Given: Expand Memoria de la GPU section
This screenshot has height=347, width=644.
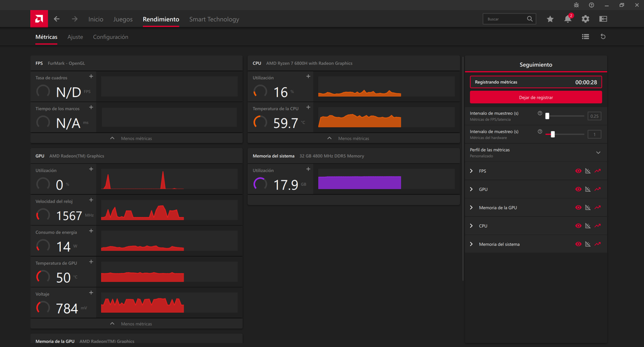Looking at the screenshot, I should click(x=471, y=208).
